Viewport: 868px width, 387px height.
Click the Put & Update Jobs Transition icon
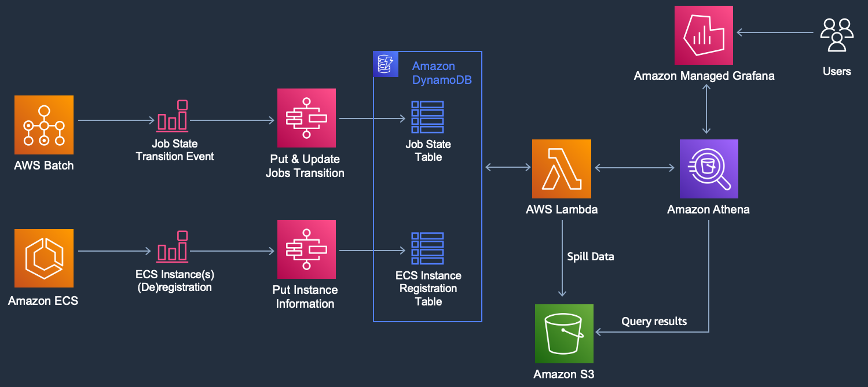click(307, 118)
